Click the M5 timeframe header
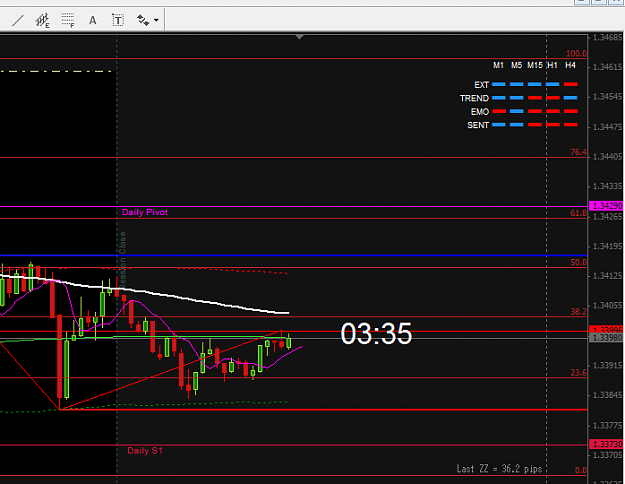Viewport: 625px width, 484px height. tap(517, 65)
